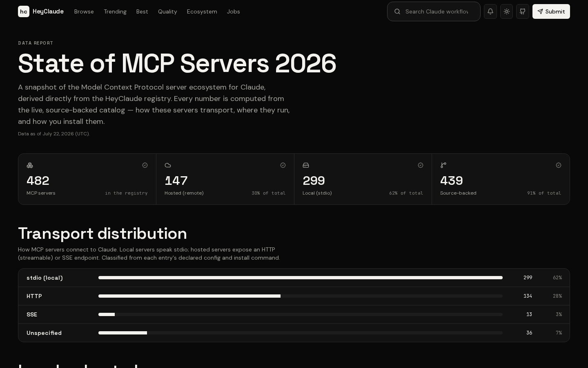The height and width of the screenshot is (368, 588).
Task: Click the '30% of total' label
Action: [x=269, y=193]
